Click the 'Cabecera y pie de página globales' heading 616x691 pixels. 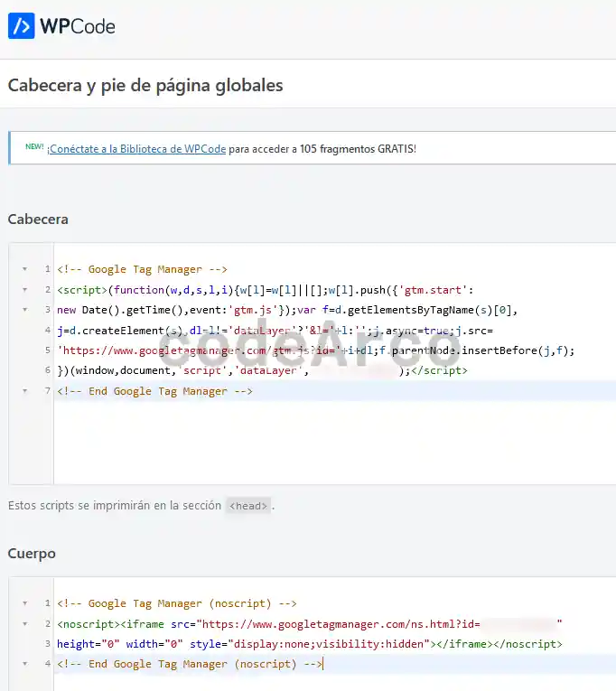pyautogui.click(x=145, y=86)
